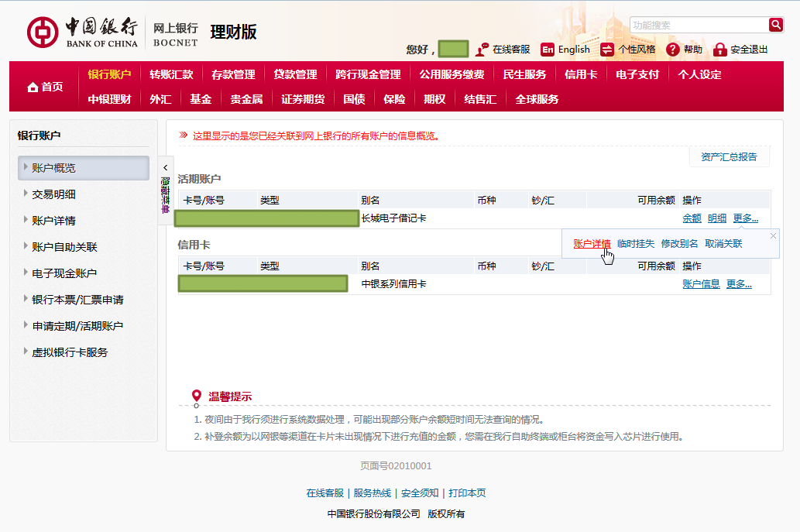The height and width of the screenshot is (532, 800).
Task: Click the 页面号02010001 text
Action: pyautogui.click(x=396, y=466)
